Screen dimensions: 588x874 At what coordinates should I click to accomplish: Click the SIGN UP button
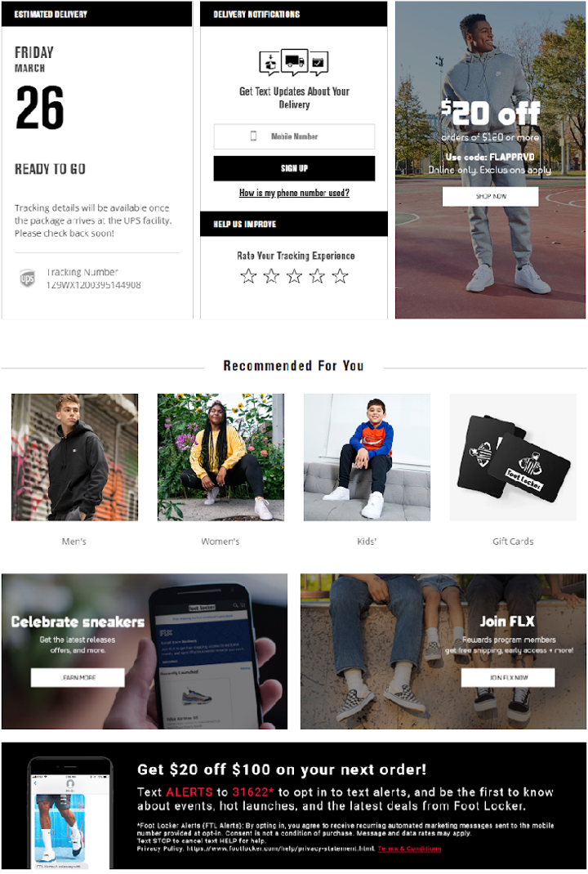[294, 168]
